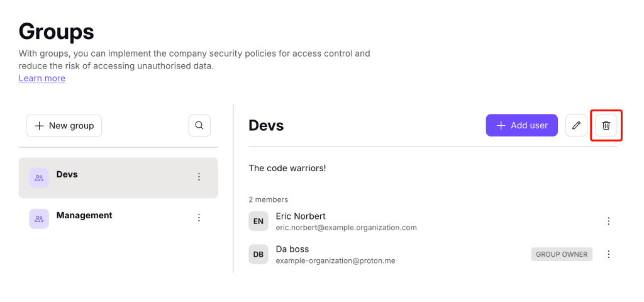The image size is (644, 302).
Task: Open the Learn more link
Action: point(42,78)
